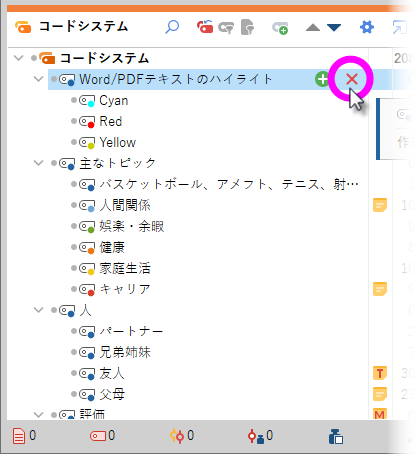Collapse the 人 code group
Viewport: 417px width, 454px height.
click(39, 310)
